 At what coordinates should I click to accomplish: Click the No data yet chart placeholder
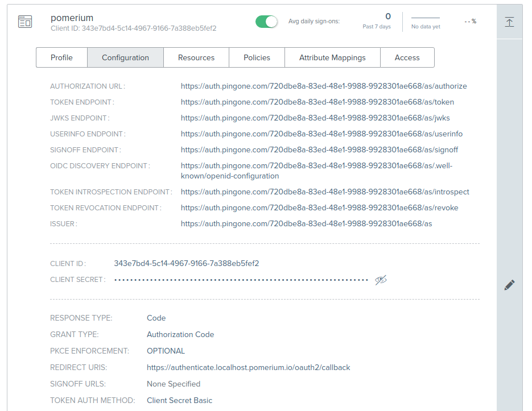[426, 23]
